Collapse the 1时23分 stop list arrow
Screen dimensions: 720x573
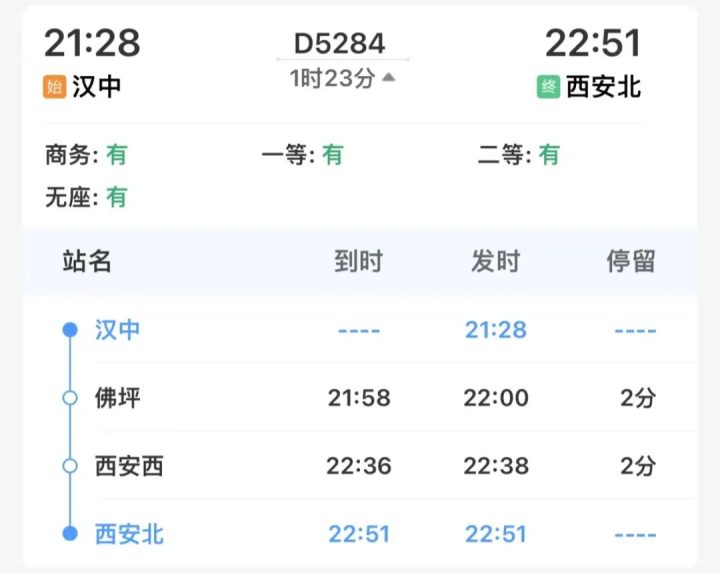[x=388, y=78]
